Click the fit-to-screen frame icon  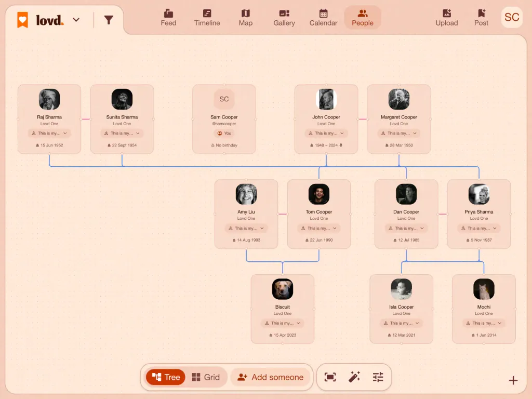point(330,377)
